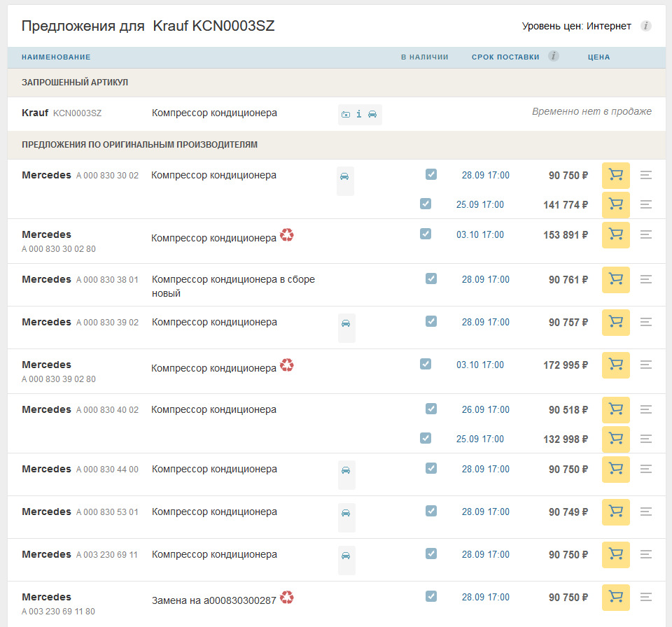Open Mercedes A 000 830 38 01 part link

[x=80, y=279]
